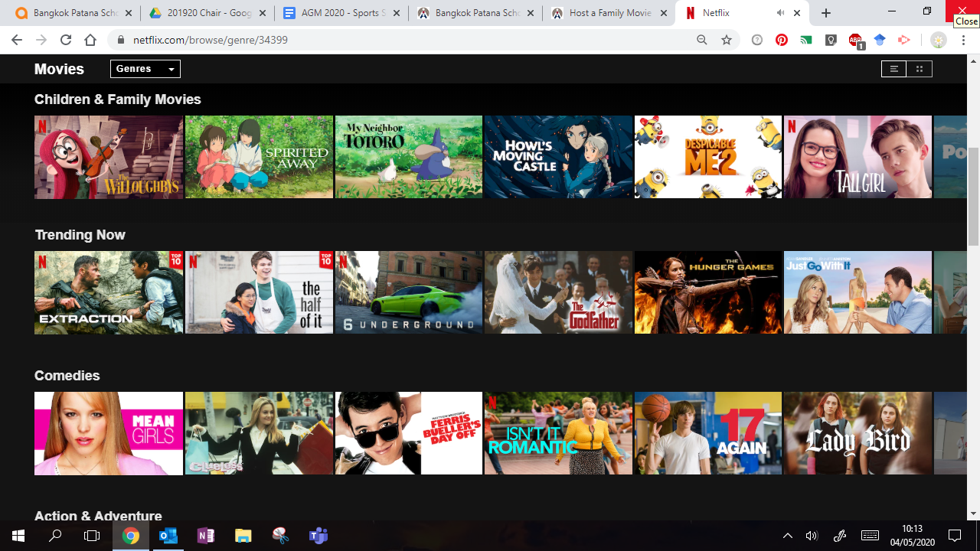The image size is (980, 551).
Task: Open Howl's Moving Castle thumbnail
Action: (559, 157)
